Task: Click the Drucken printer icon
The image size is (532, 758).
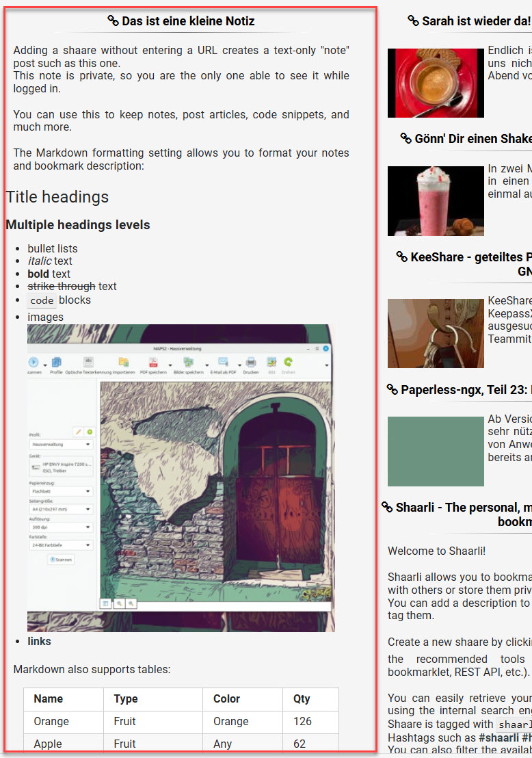Action: point(250,363)
